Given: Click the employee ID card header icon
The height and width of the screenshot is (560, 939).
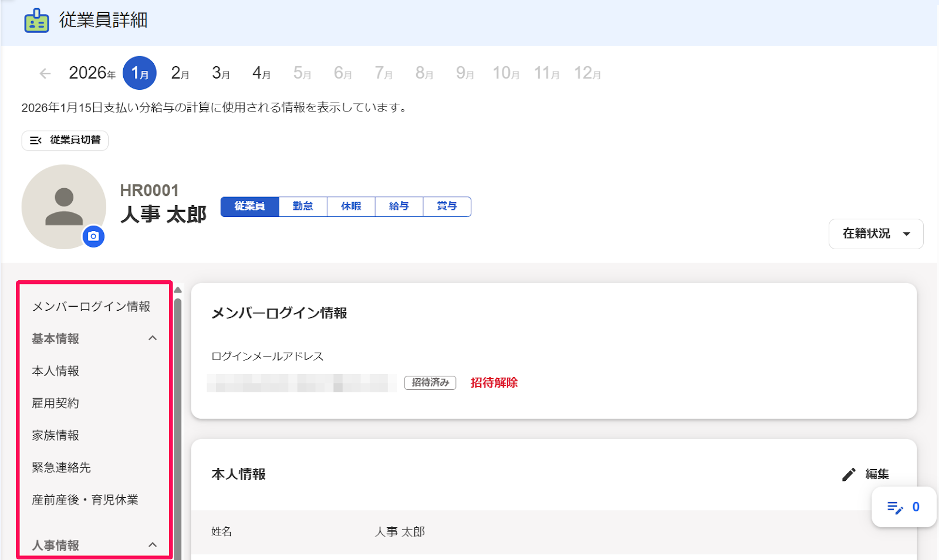Looking at the screenshot, I should pyautogui.click(x=36, y=21).
